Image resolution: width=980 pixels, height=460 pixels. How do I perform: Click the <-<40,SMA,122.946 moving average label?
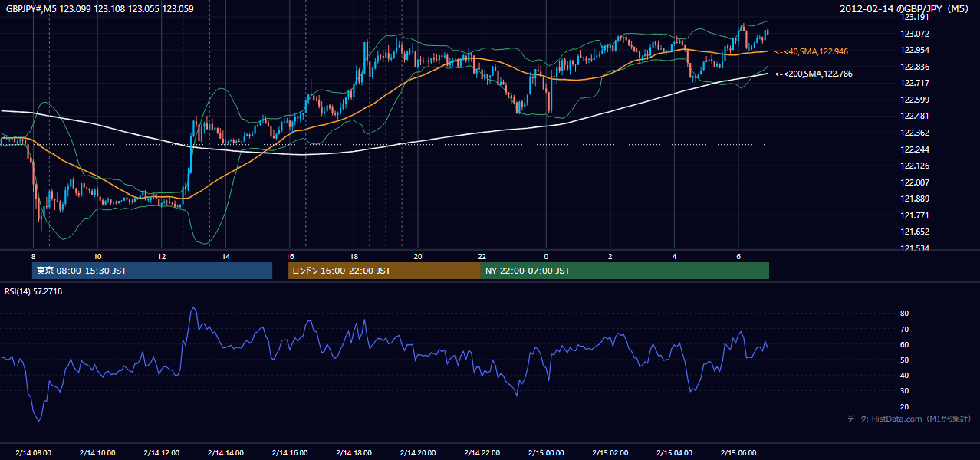(811, 51)
